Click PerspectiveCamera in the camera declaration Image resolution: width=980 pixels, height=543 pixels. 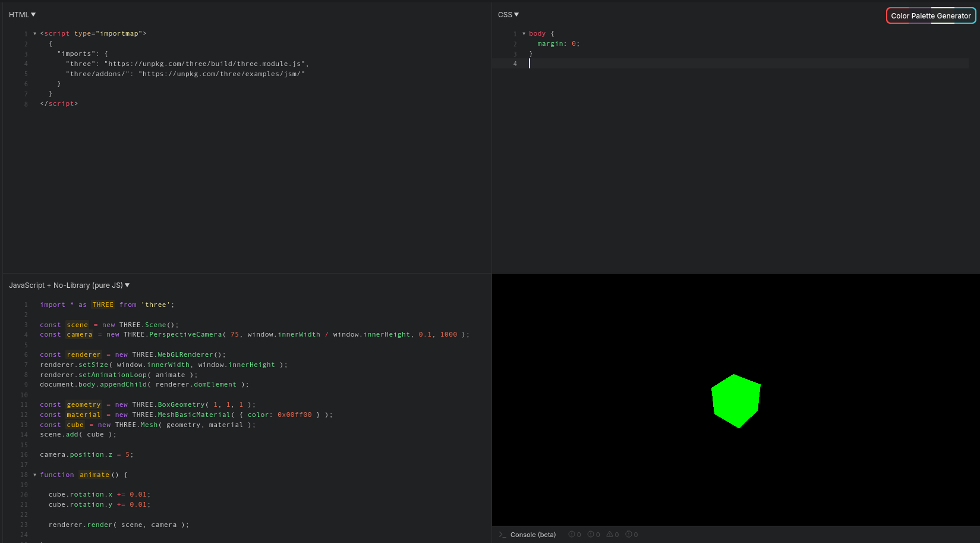coord(185,334)
